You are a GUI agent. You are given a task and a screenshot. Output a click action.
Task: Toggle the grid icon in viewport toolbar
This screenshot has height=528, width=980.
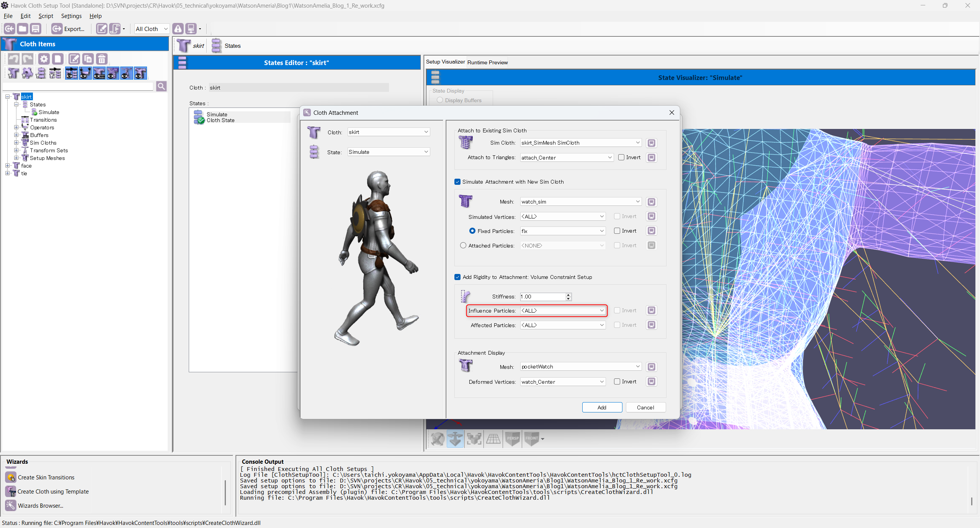[x=493, y=438]
